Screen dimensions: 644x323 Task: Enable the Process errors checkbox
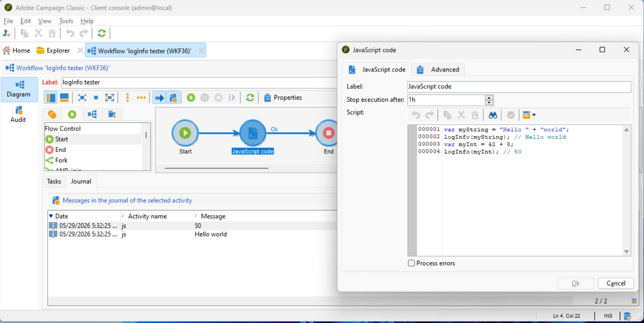click(x=411, y=263)
